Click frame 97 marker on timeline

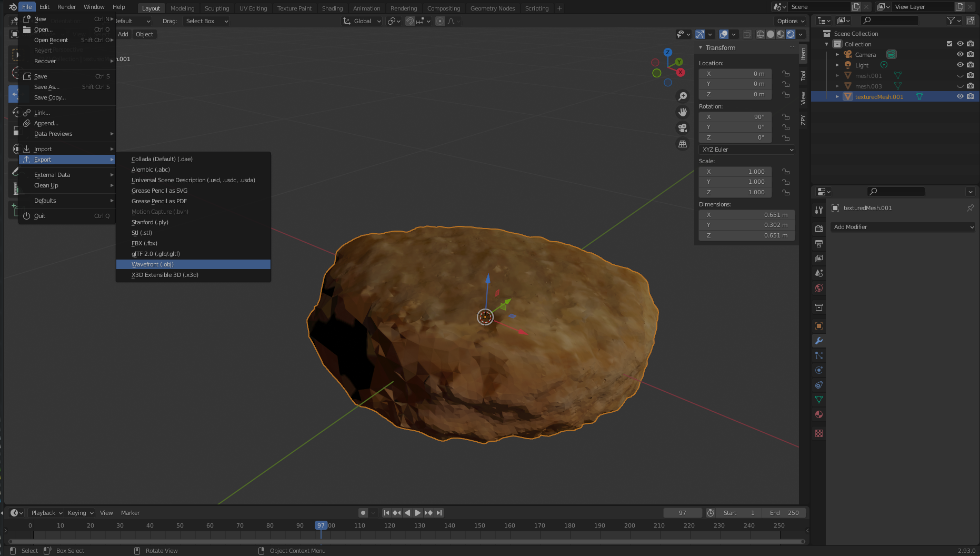click(321, 525)
